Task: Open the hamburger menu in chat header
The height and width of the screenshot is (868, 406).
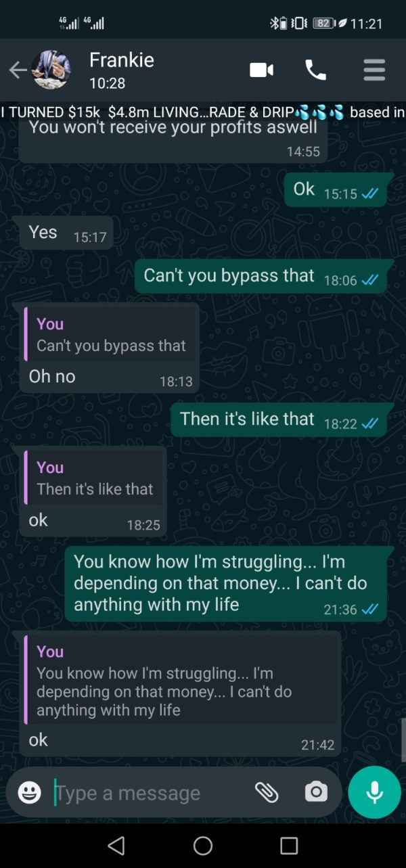Action: 374,70
